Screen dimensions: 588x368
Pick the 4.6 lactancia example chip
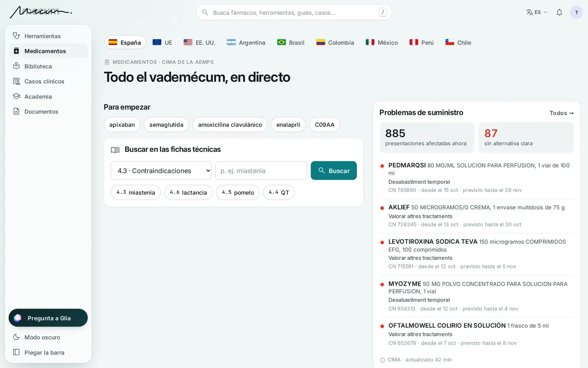tap(189, 192)
